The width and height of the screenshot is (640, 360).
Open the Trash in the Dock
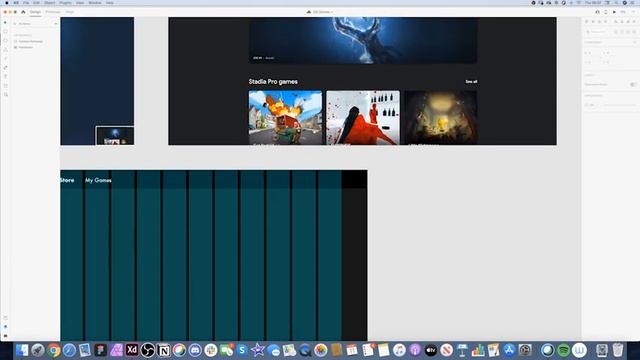click(x=618, y=350)
